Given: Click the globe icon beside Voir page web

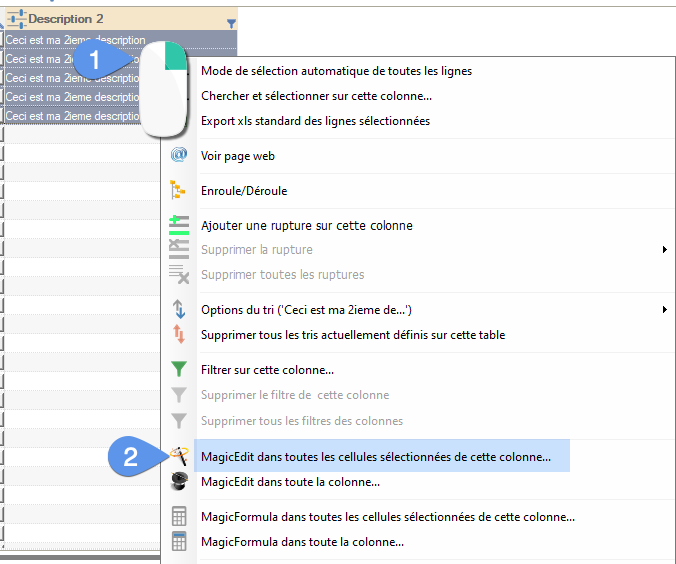Looking at the screenshot, I should tap(179, 156).
